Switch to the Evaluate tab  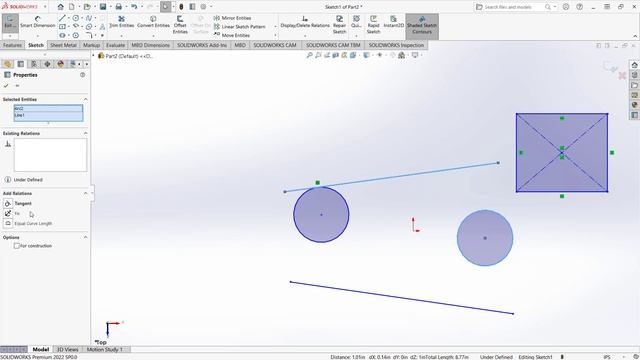116,45
